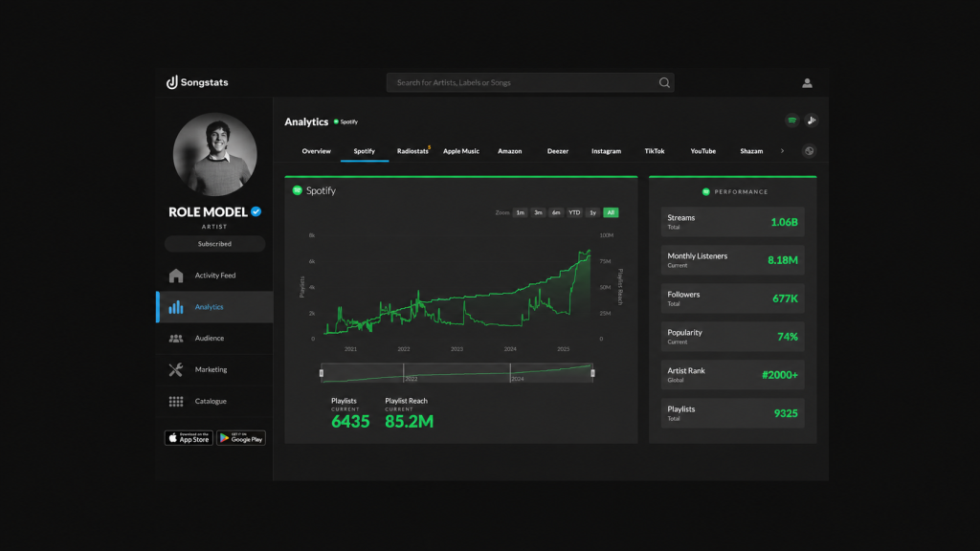
Task: Switch to the Overview tab
Action: (316, 151)
